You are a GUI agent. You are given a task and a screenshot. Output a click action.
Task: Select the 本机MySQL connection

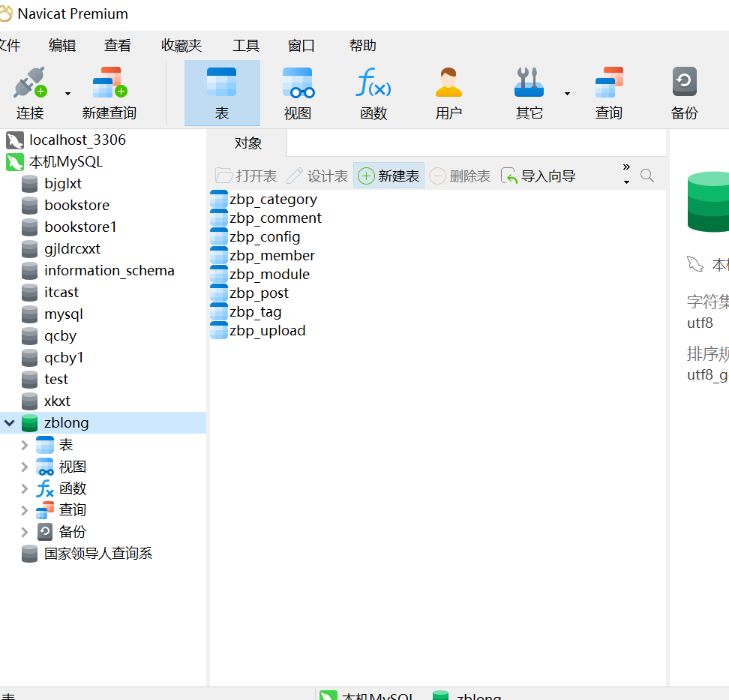click(65, 161)
